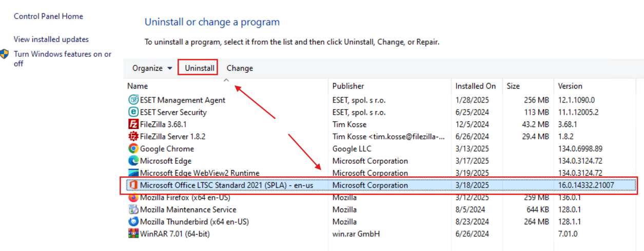Screen dimensions: 644x251
Task: Select Mozilla Thunderbird (x64 en-US) name
Action: [x=194, y=222]
